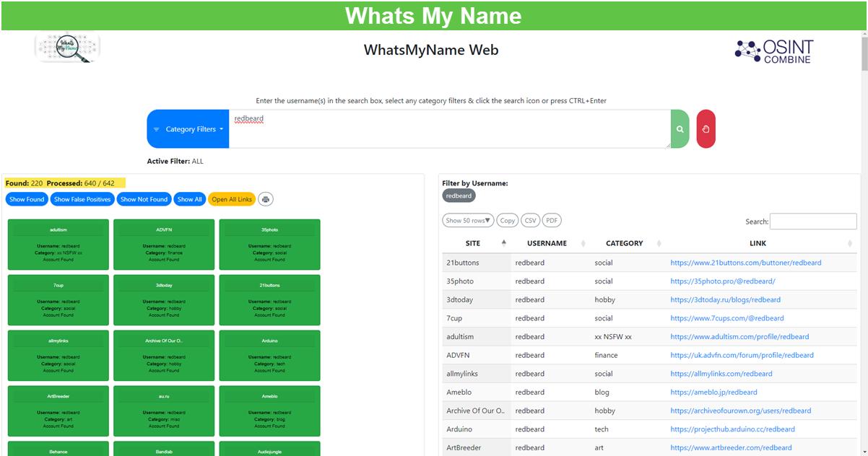Screen dimensions: 868x456
Task: Open the allmylinks.com redbeard link
Action: tap(721, 374)
